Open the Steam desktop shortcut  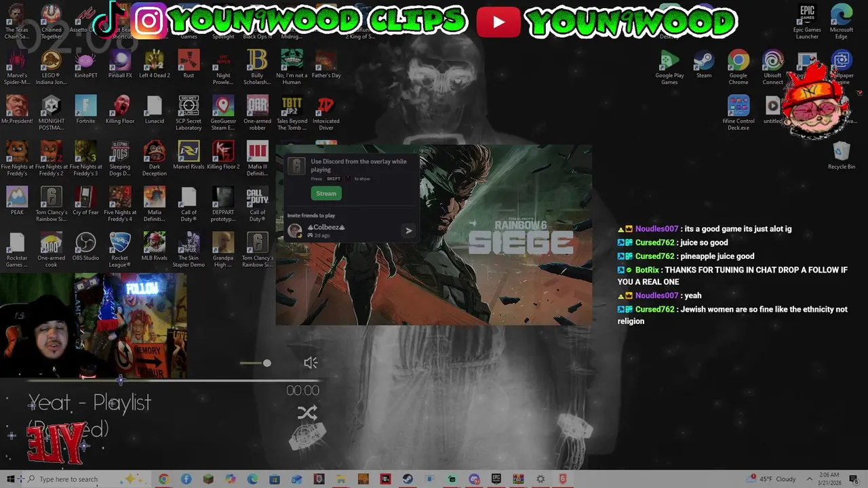(x=704, y=65)
